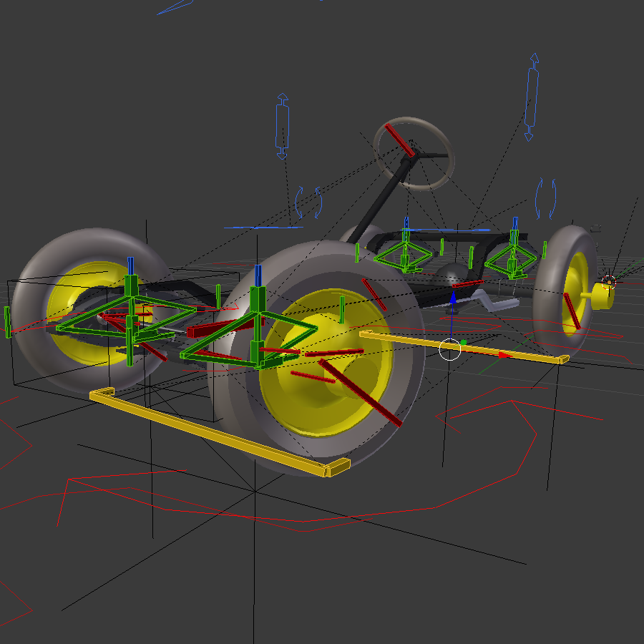Select the red bone on the far right wheel rim

572,311
